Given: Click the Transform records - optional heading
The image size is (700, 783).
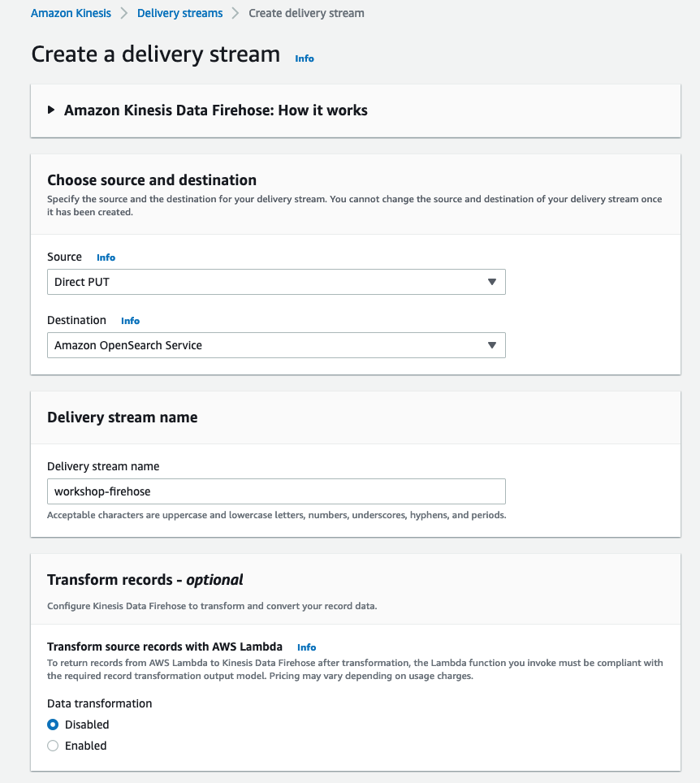Looking at the screenshot, I should (145, 580).
